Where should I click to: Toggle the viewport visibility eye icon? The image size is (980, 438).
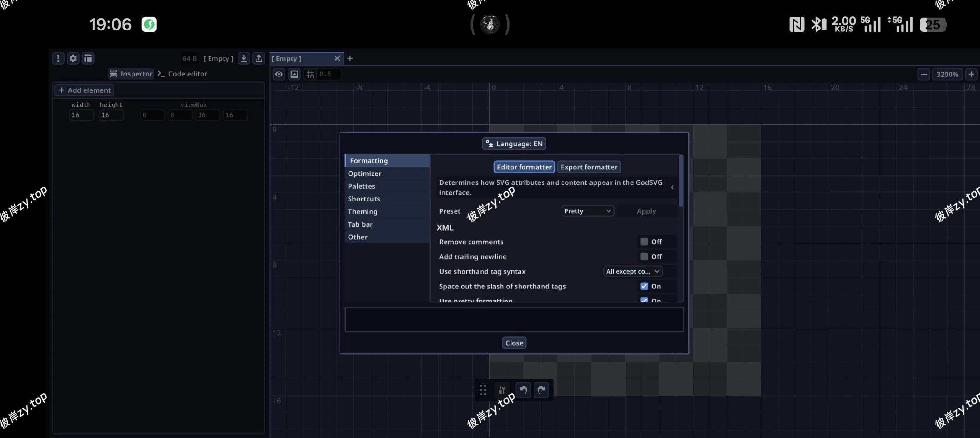279,74
